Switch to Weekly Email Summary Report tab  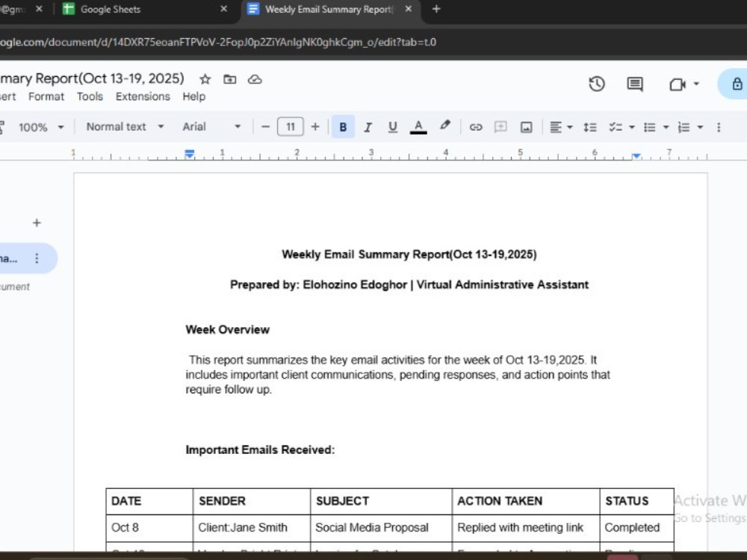(x=328, y=9)
